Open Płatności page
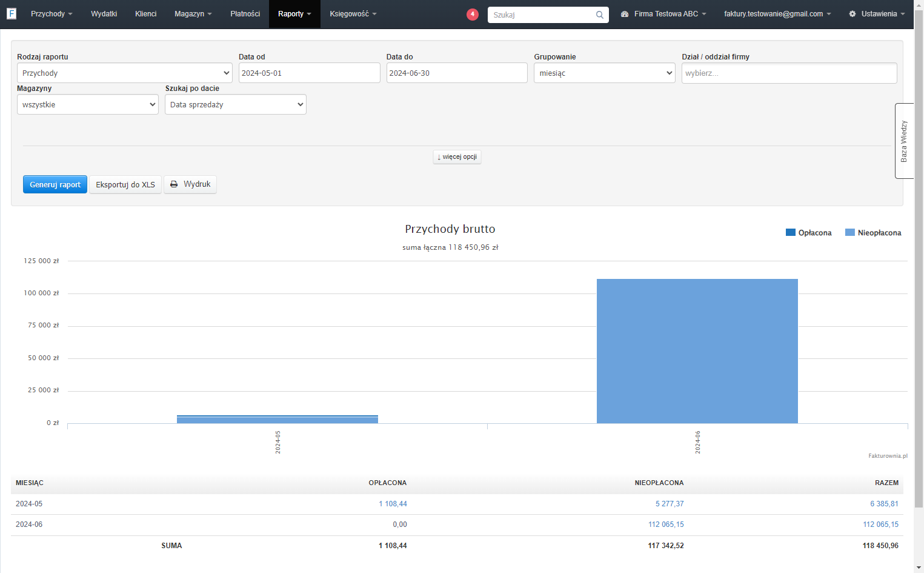Viewport: 924px width, 573px height. (x=245, y=14)
